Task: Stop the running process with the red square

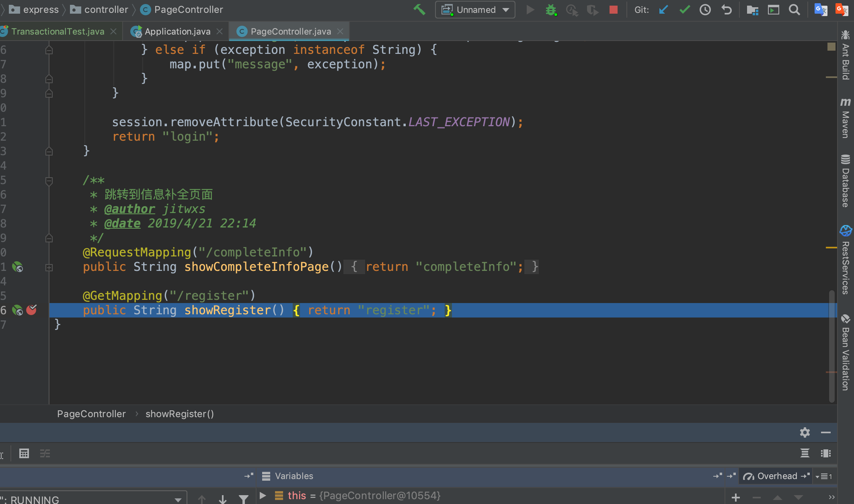Action: [x=613, y=10]
